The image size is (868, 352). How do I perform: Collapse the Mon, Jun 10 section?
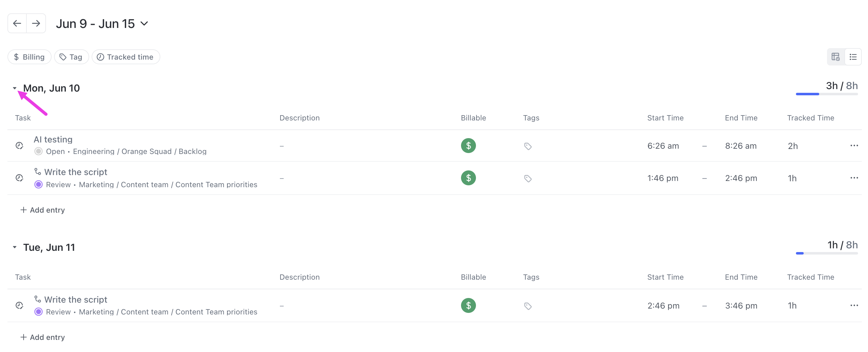(15, 88)
